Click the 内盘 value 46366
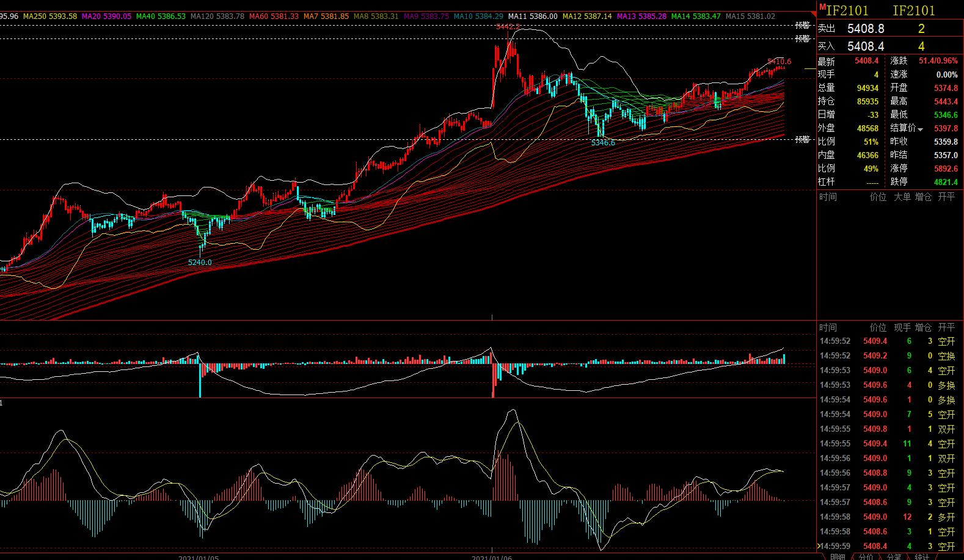This screenshot has height=560, width=964. 867,155
